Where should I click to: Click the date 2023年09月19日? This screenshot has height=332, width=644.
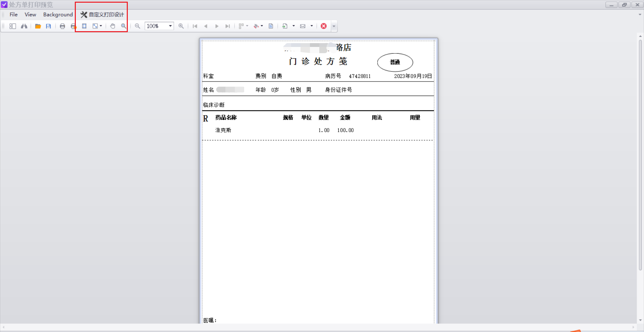click(x=413, y=76)
